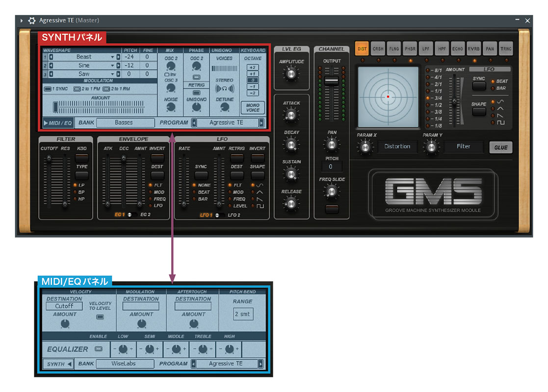Click the channel PITCH value field
The height and width of the screenshot is (392, 548).
pyautogui.click(x=331, y=167)
